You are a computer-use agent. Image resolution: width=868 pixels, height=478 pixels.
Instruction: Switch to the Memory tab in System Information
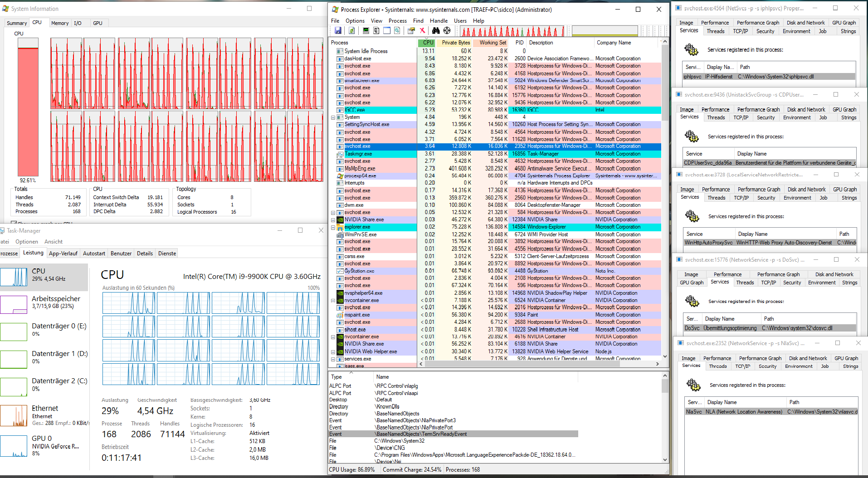pyautogui.click(x=60, y=23)
